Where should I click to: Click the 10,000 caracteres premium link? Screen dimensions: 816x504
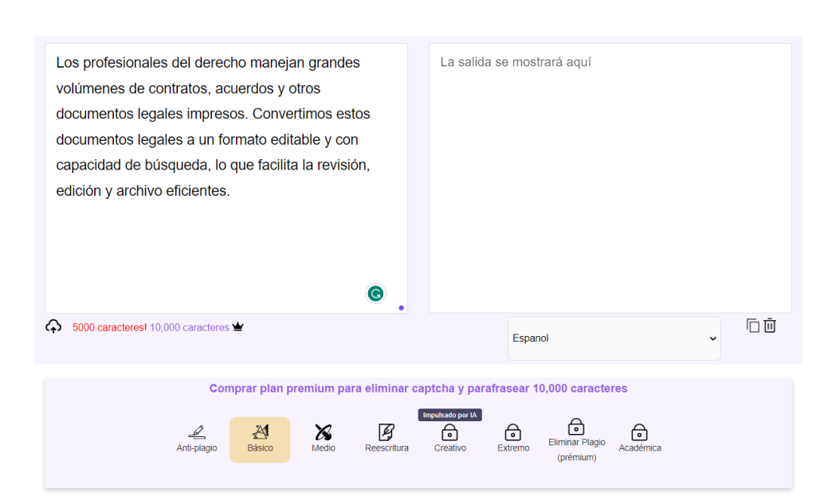click(x=189, y=327)
